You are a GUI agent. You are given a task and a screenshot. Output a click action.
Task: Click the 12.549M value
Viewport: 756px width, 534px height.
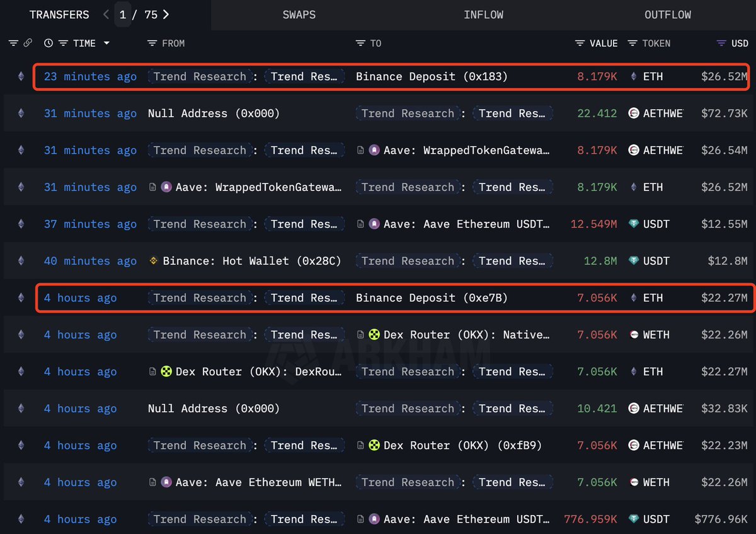594,224
